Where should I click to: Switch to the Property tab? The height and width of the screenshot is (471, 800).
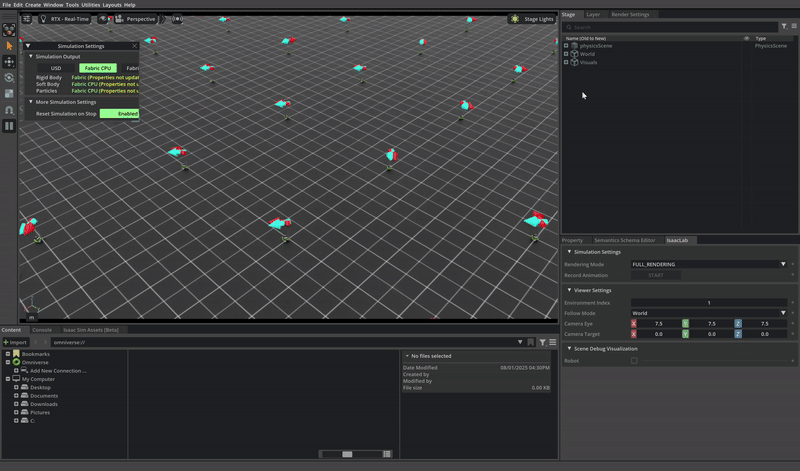pyautogui.click(x=572, y=240)
